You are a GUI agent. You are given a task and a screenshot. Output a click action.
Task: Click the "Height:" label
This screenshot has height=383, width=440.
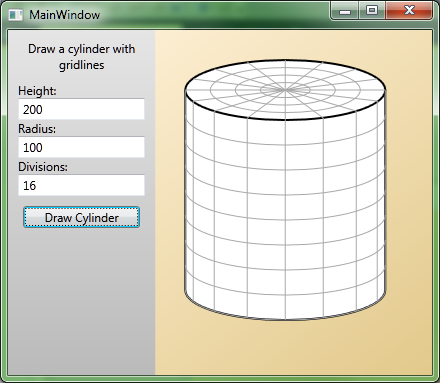pos(37,91)
